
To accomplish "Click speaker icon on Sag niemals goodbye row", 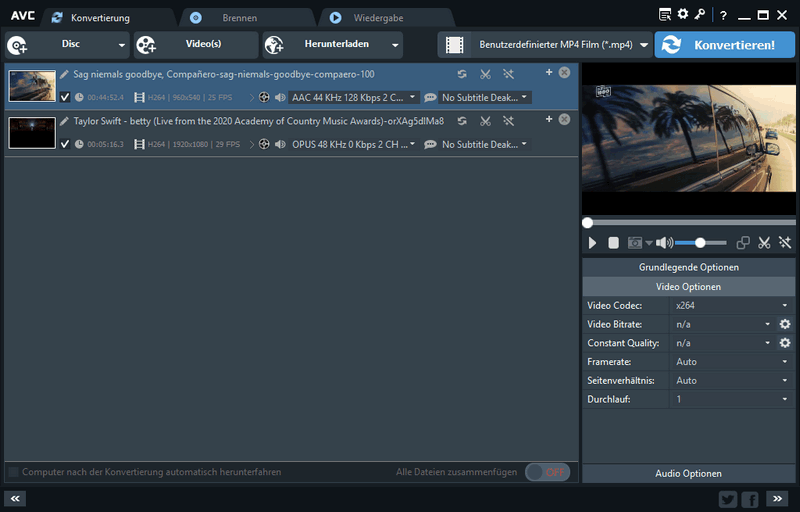I will [x=280, y=97].
